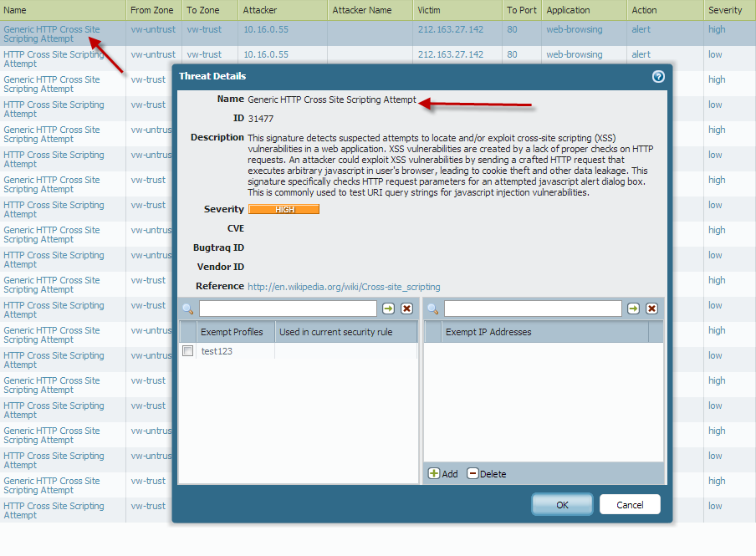Screen dimensions: 756x556
Task: Open the Wikipedia Cross-site scripting reference link
Action: 344,287
